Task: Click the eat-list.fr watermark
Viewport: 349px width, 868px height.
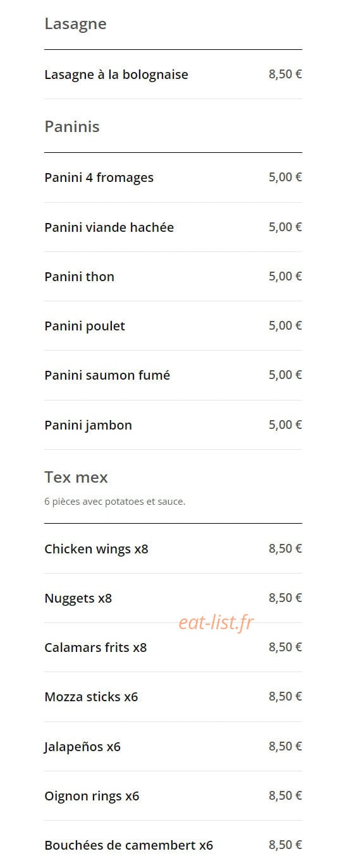Action: coord(216,622)
